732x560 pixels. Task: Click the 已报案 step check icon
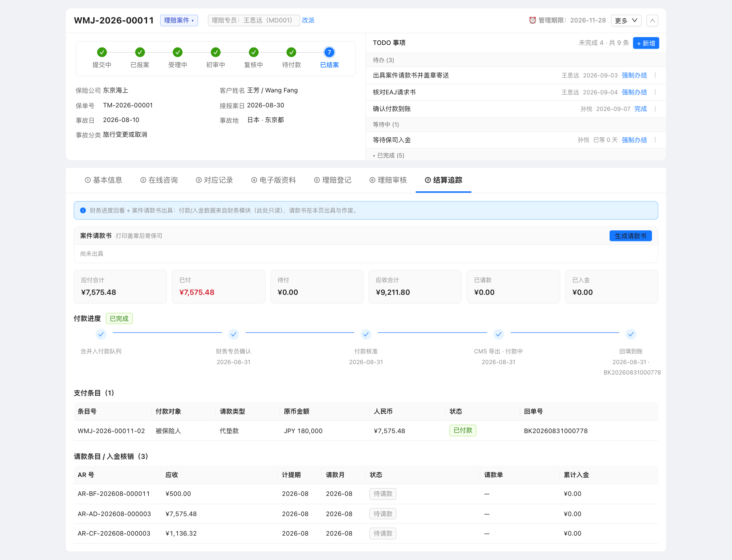(140, 52)
